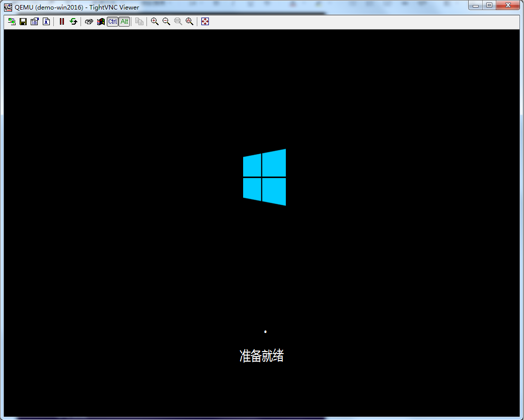This screenshot has width=524, height=420.
Task: Show the Connection info icon
Action: click(x=46, y=22)
